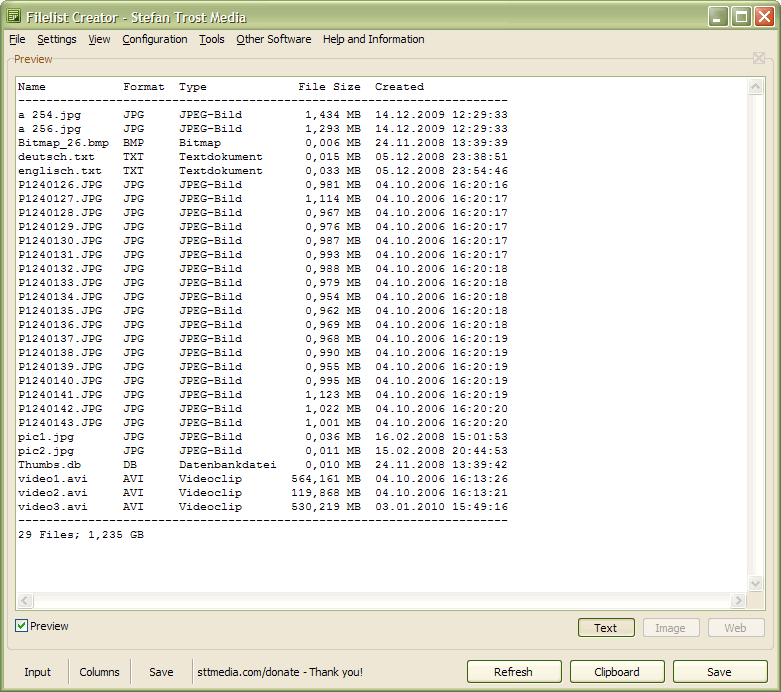Click the 'video3.avi' file name
781x692 pixels.
point(53,507)
